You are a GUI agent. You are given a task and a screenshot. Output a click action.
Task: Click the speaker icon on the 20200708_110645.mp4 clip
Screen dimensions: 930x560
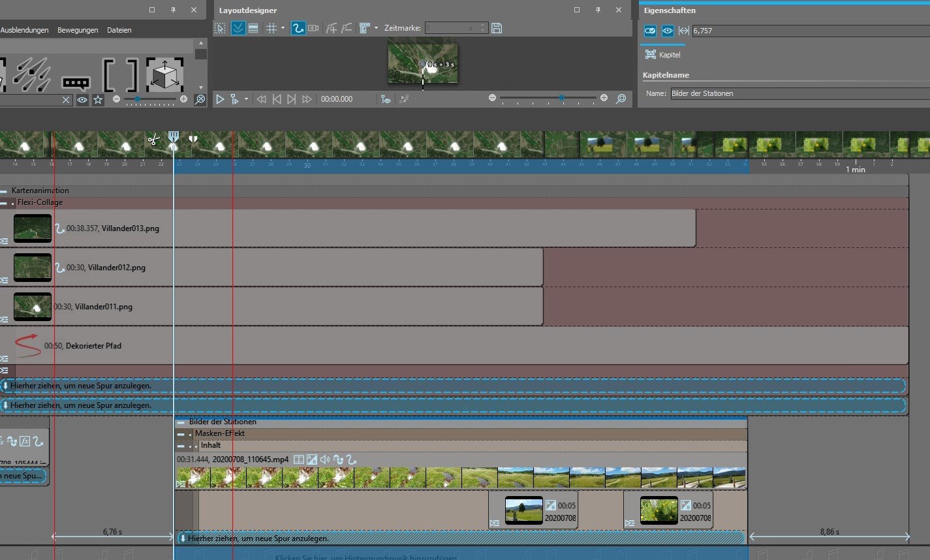click(x=325, y=459)
